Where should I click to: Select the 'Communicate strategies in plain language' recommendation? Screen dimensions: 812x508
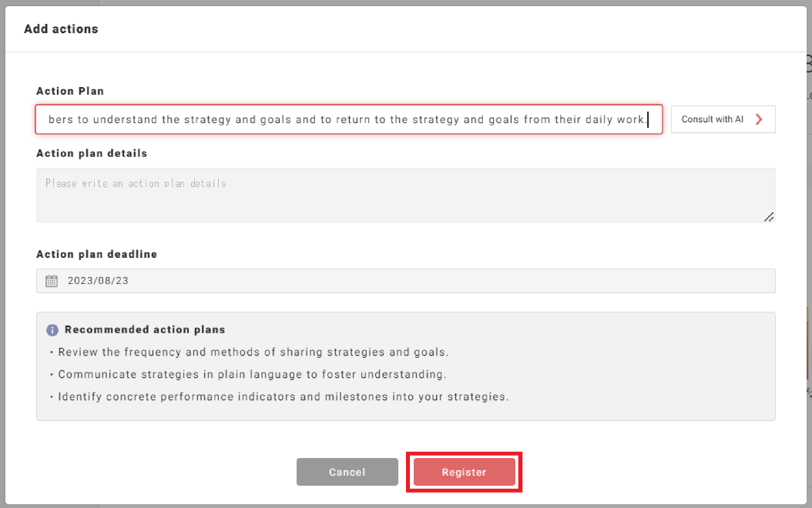[x=252, y=375]
